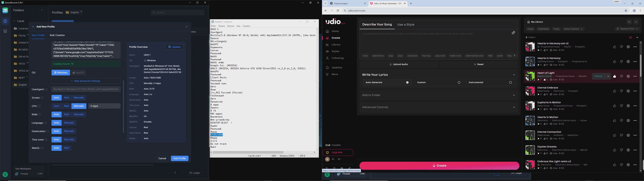Click the Geolocation info icon

48,131
